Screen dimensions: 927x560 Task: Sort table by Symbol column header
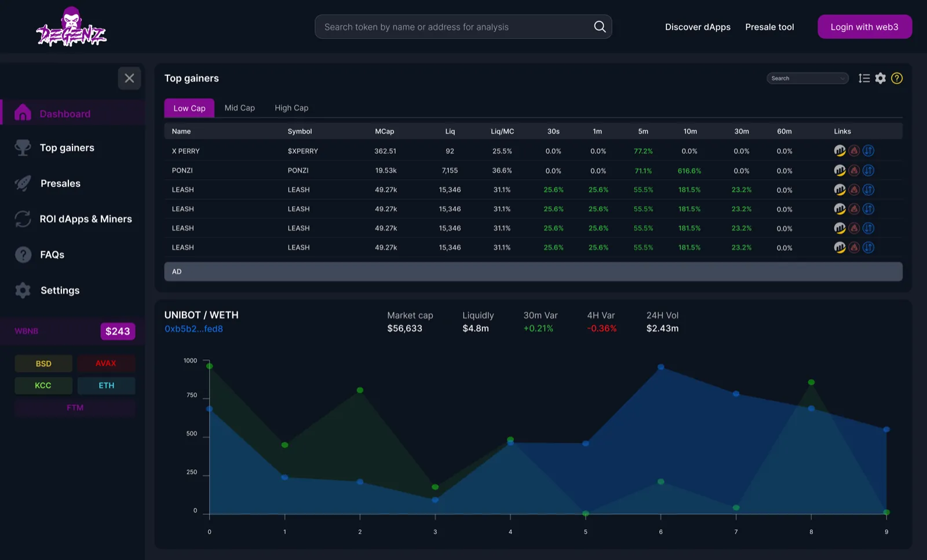pos(300,131)
